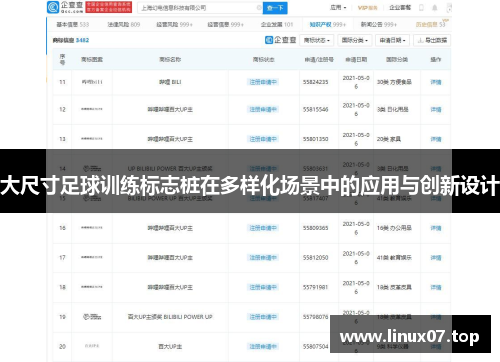This screenshot has height=362, width=500.
Task: Select the 20类 家具 class cell
Action: pyautogui.click(x=389, y=139)
